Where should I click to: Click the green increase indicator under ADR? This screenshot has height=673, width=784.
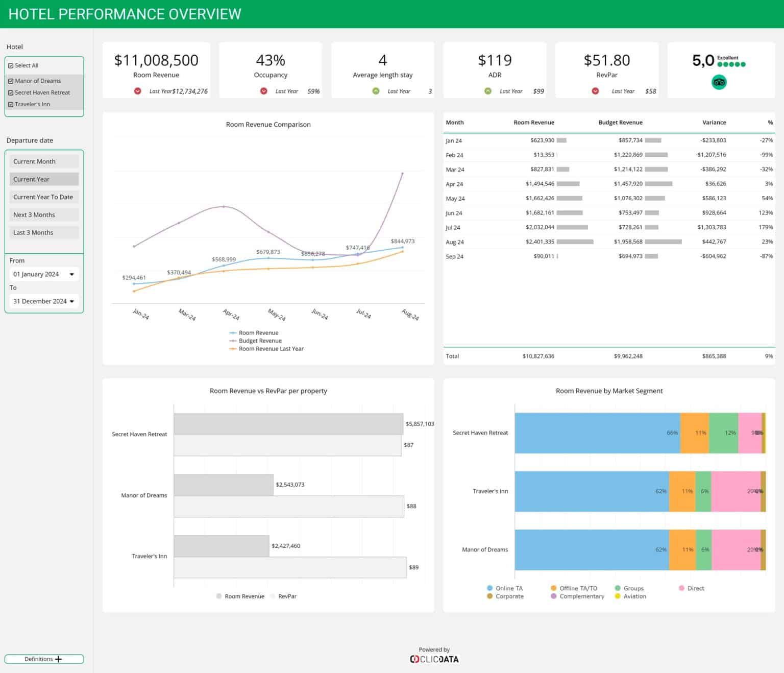click(487, 91)
